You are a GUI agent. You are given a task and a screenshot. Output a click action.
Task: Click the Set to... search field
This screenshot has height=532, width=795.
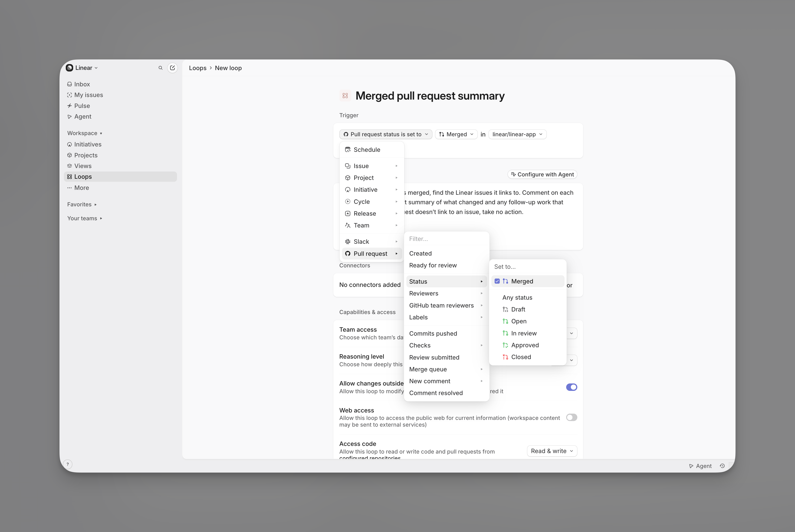528,267
